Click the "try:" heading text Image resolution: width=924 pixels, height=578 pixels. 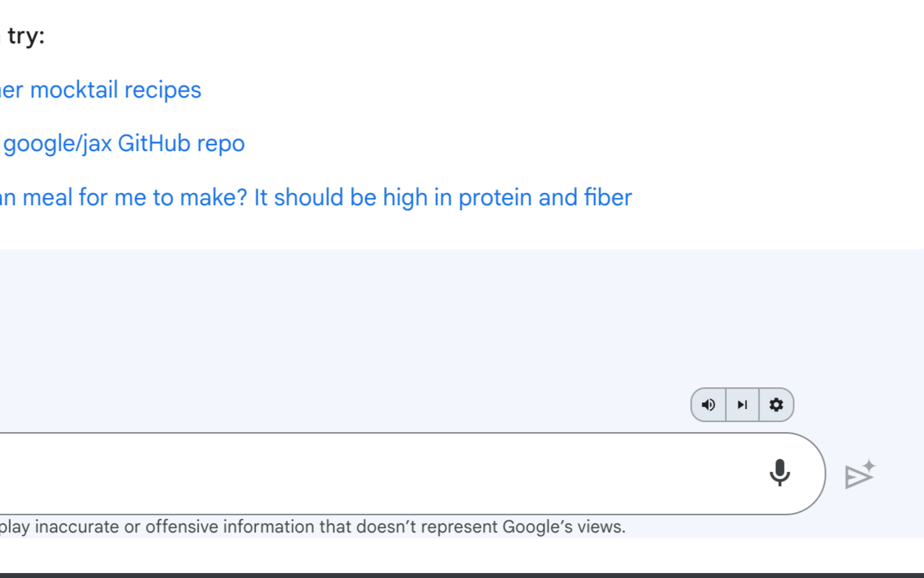click(x=26, y=36)
